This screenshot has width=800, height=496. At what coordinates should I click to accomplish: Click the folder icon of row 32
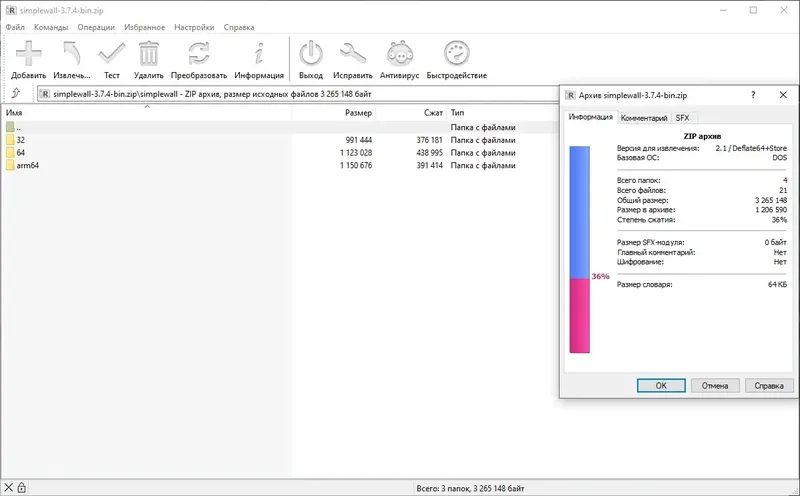[x=10, y=140]
